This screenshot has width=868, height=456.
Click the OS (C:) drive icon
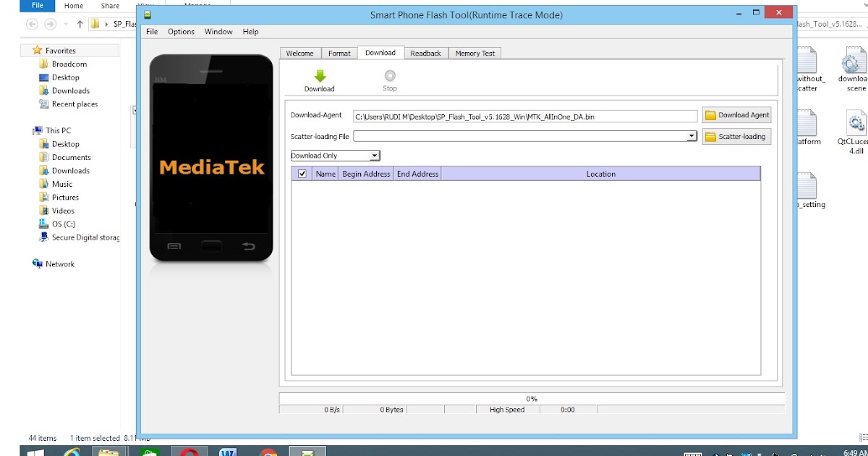[45, 224]
